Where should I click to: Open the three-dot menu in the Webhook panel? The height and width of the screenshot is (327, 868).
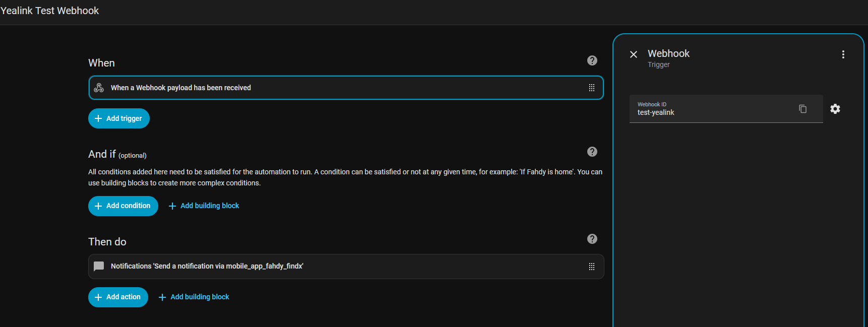pyautogui.click(x=843, y=54)
